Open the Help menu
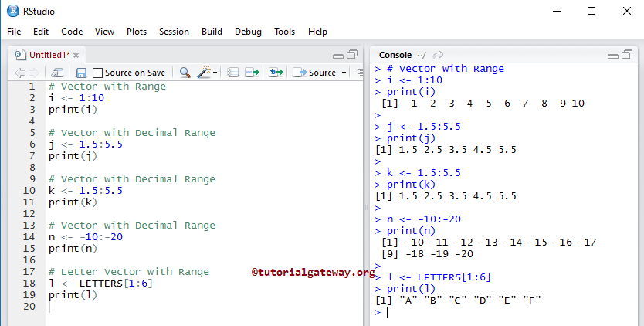The height and width of the screenshot is (326, 644). coord(317,32)
